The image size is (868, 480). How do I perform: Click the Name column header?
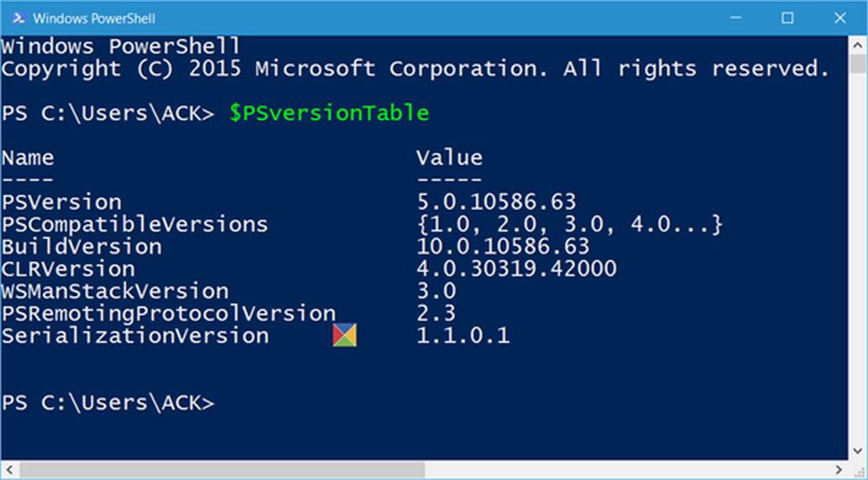(x=28, y=158)
